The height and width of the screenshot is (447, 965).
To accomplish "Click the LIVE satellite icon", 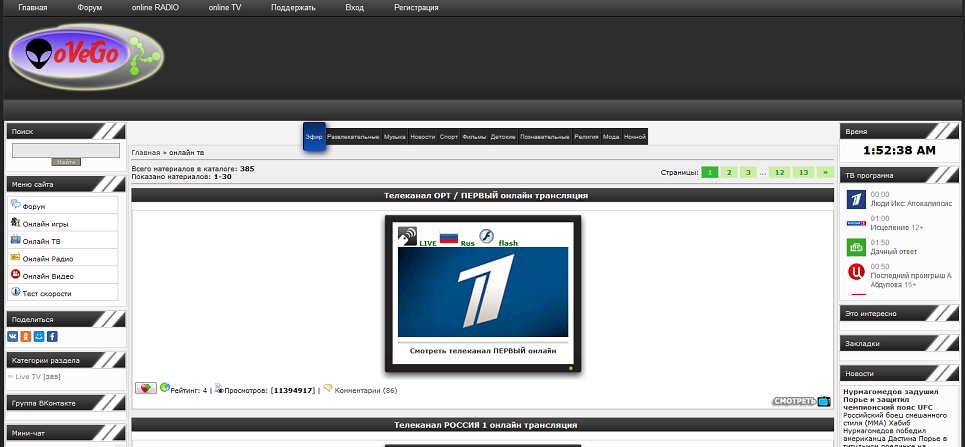I will 407,236.
